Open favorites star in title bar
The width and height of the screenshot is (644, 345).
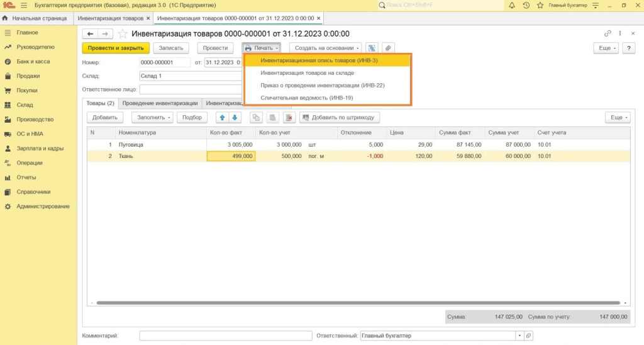pyautogui.click(x=540, y=5)
